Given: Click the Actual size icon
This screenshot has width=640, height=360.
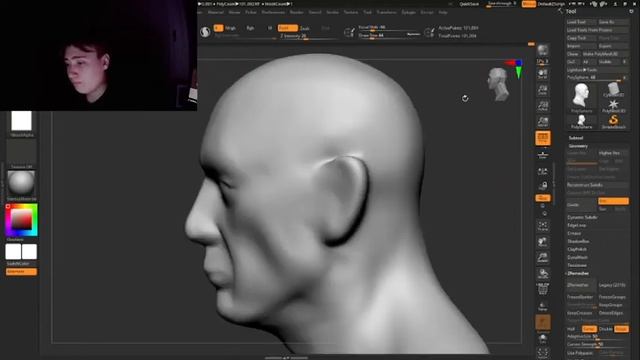Looking at the screenshot, I should click(543, 106).
